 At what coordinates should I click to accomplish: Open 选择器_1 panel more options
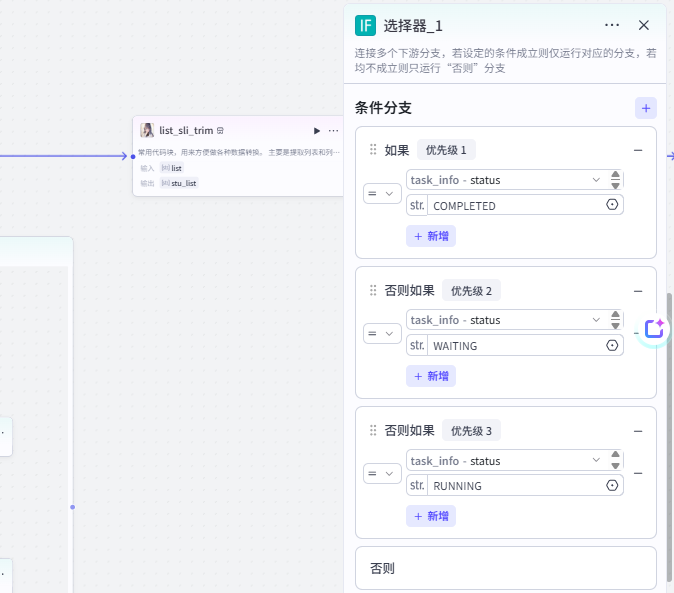(x=612, y=26)
